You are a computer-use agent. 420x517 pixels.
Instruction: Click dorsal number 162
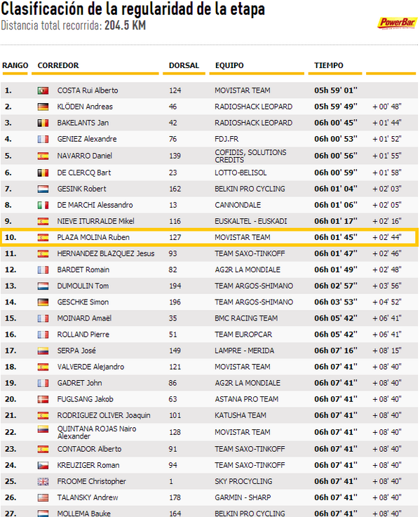pos(175,189)
